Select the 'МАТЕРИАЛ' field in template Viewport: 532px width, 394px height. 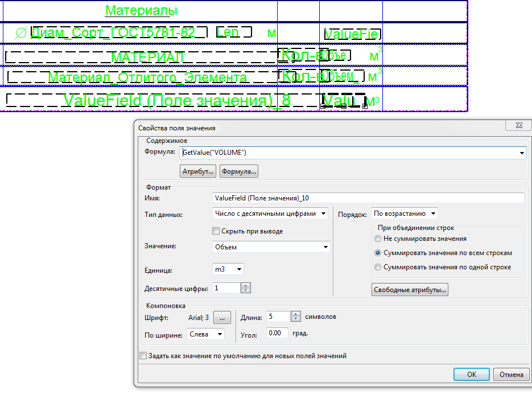147,58
